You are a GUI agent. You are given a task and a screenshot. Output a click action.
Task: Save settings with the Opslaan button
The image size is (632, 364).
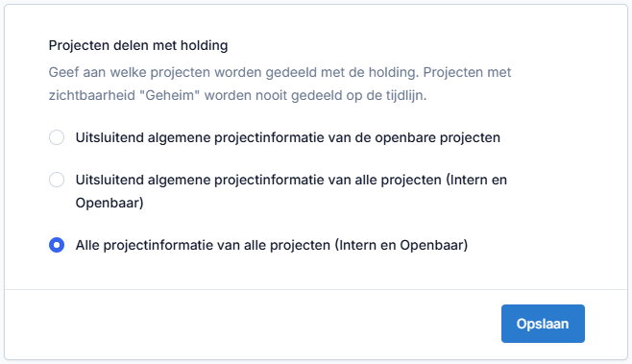click(x=543, y=324)
